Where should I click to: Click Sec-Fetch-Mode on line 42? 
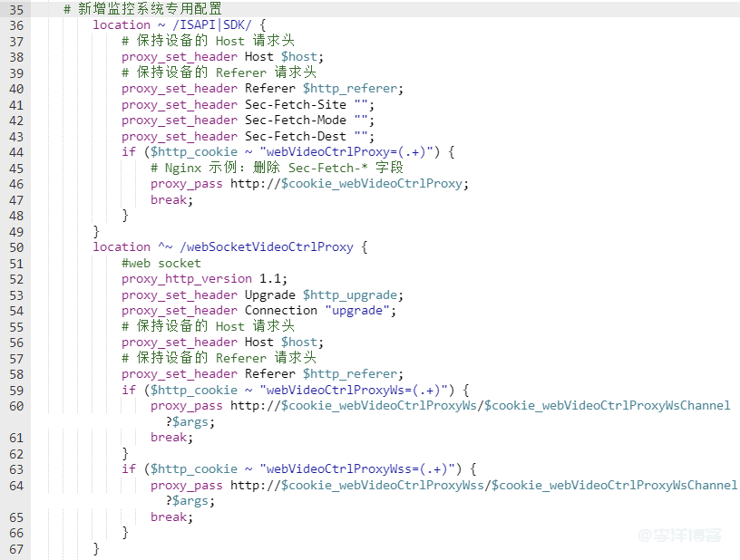[295, 121]
